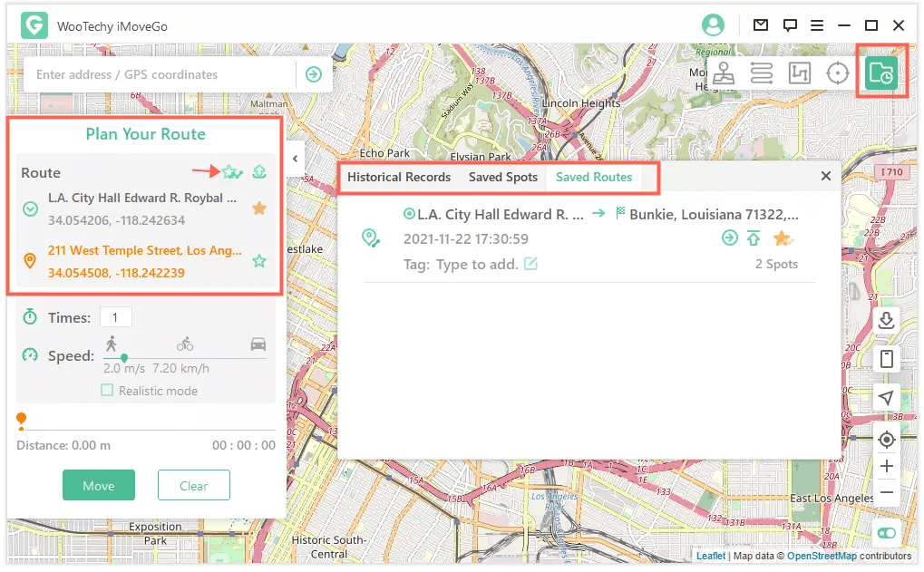Click the phone device icon on map
This screenshot has height=572, width=924.
coord(887,359)
